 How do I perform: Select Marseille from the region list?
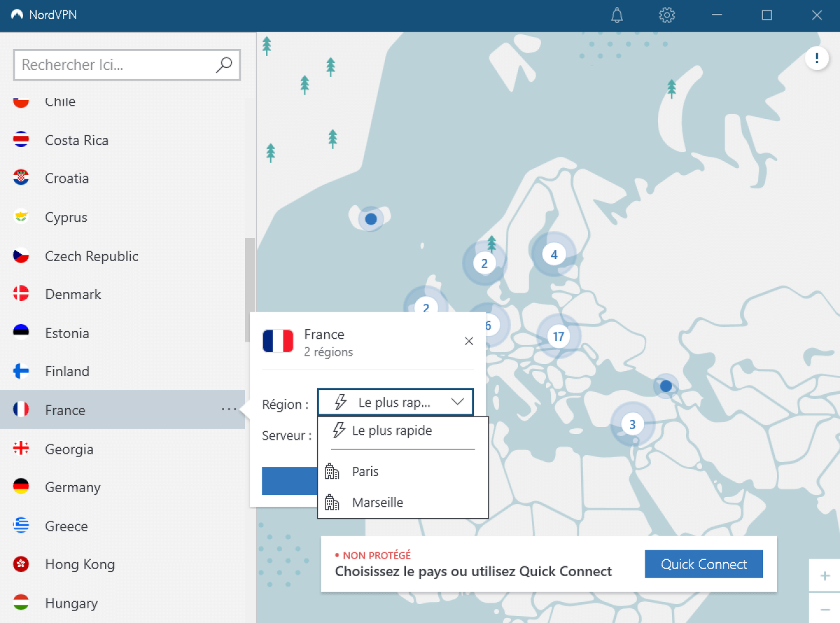379,502
